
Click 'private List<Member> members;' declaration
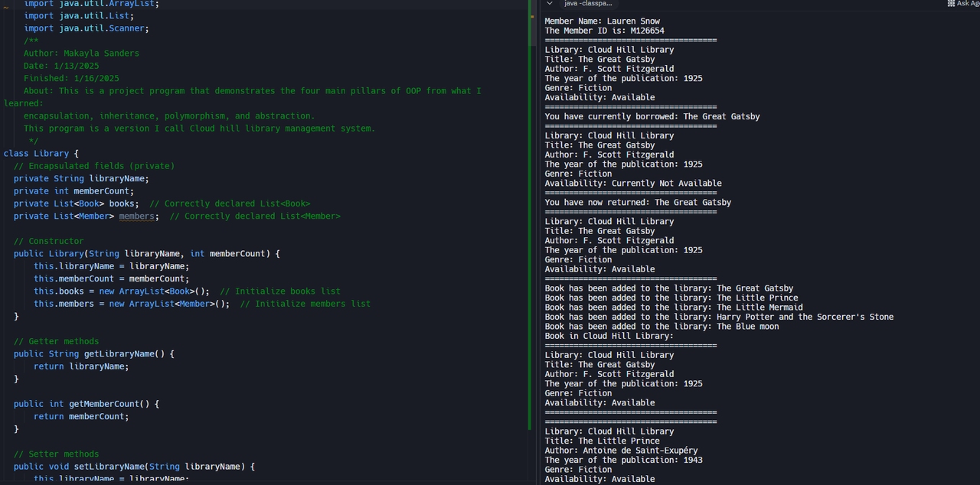[x=87, y=216]
